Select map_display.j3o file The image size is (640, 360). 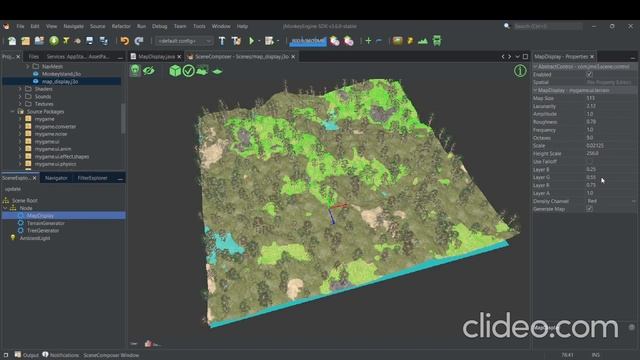point(60,82)
